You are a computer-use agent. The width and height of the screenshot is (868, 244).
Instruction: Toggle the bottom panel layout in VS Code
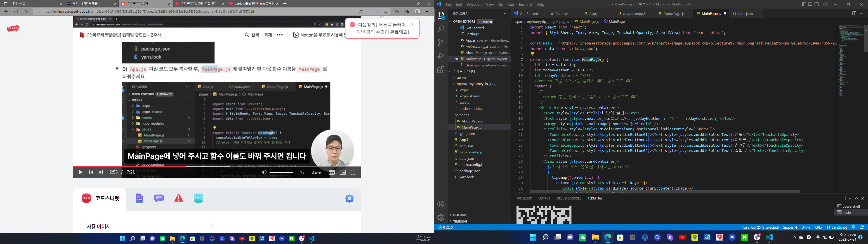[x=810, y=4]
